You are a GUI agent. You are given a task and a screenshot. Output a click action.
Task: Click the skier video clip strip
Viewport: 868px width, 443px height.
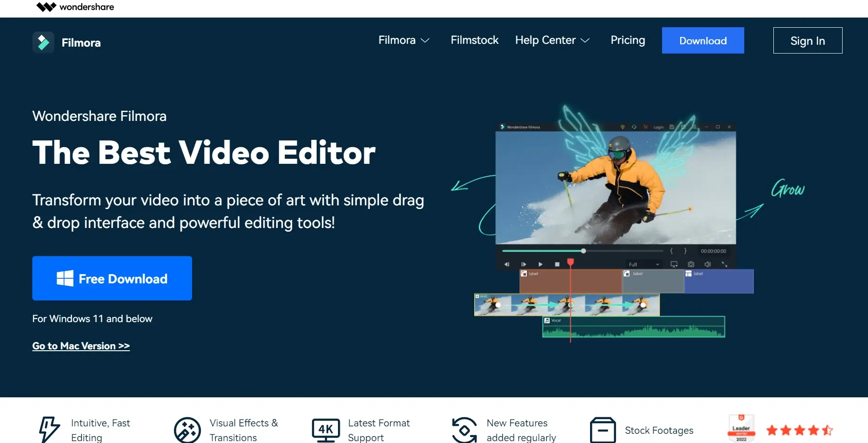[x=567, y=305]
